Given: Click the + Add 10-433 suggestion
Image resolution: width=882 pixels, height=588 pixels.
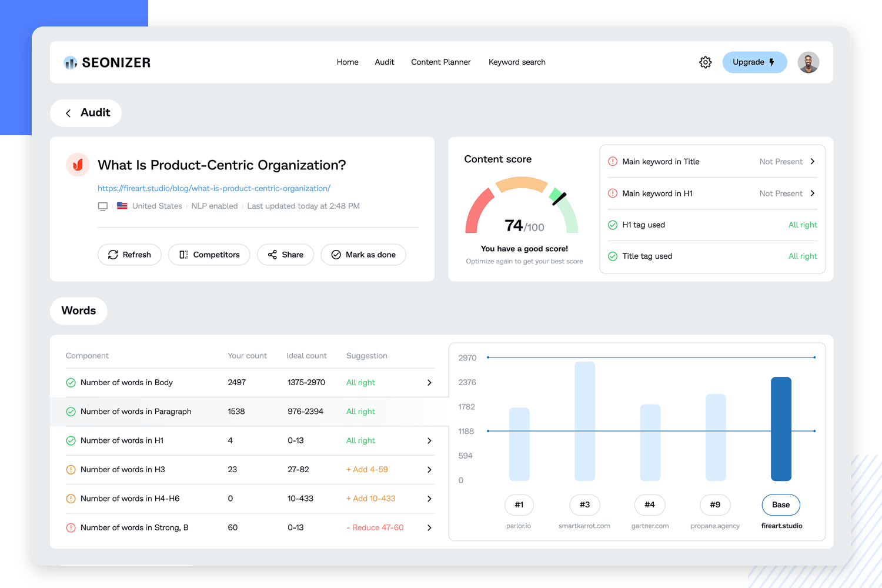Looking at the screenshot, I should [371, 499].
